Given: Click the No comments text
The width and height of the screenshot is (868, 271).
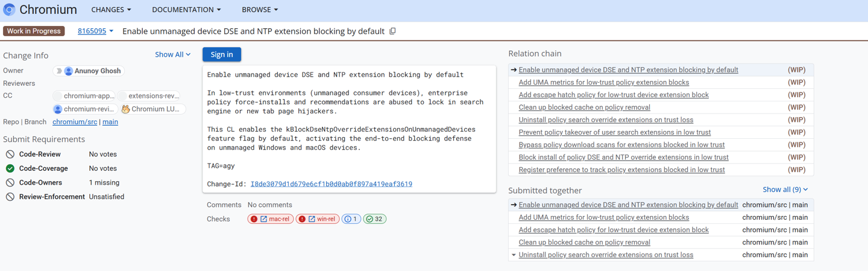Looking at the screenshot, I should point(269,205).
